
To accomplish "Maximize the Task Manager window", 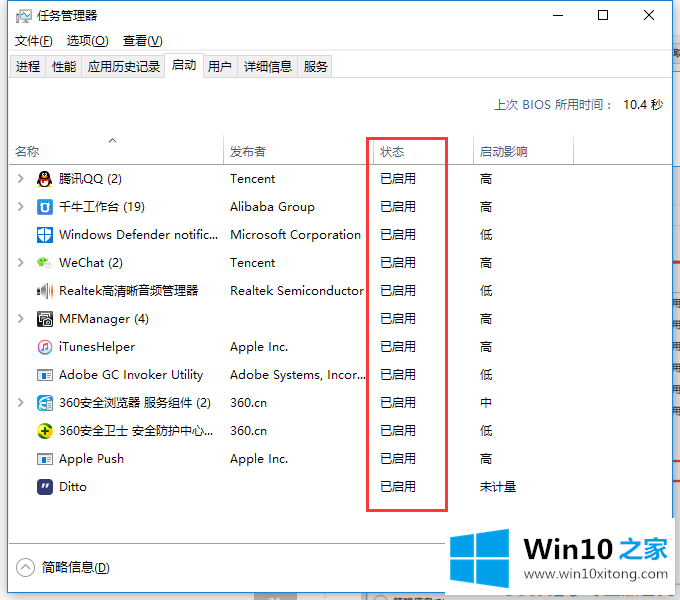I will [603, 16].
